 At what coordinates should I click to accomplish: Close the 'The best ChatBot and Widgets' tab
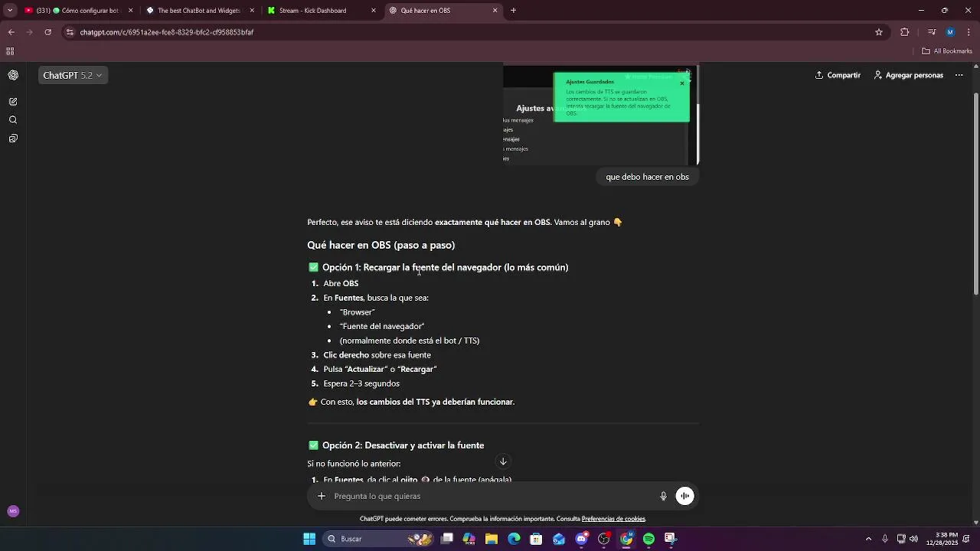(252, 11)
